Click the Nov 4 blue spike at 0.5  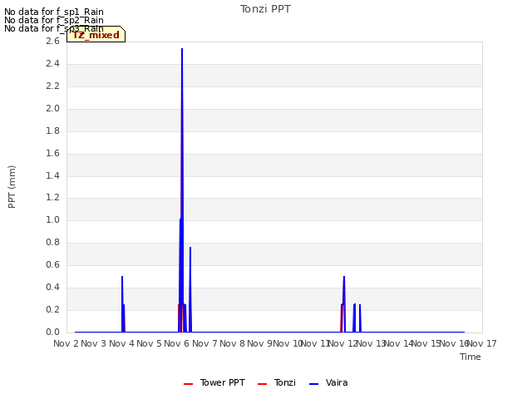coord(122,277)
